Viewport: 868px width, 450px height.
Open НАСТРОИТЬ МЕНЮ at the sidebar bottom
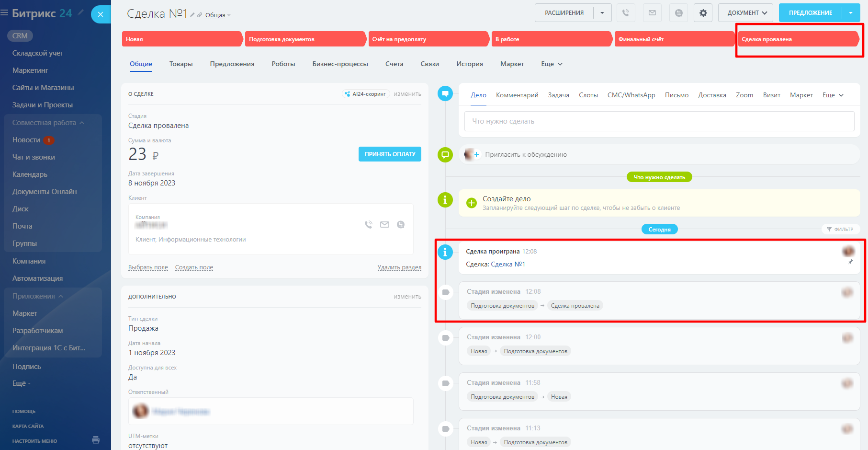coord(34,441)
